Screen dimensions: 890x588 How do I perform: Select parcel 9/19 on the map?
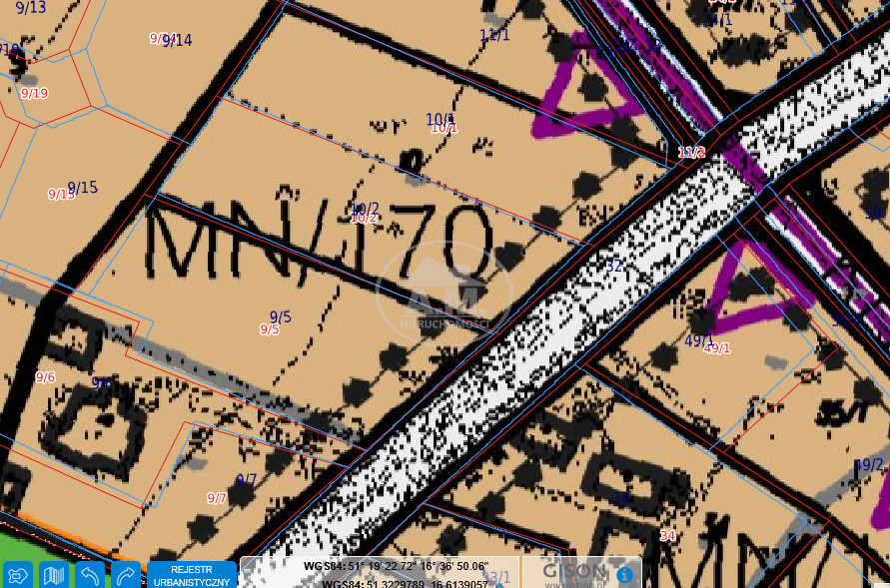click(x=34, y=93)
